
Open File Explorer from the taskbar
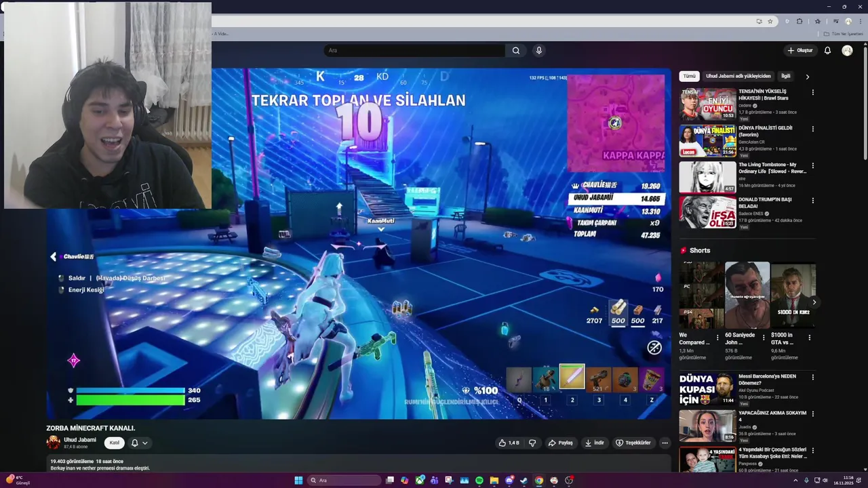(x=494, y=480)
